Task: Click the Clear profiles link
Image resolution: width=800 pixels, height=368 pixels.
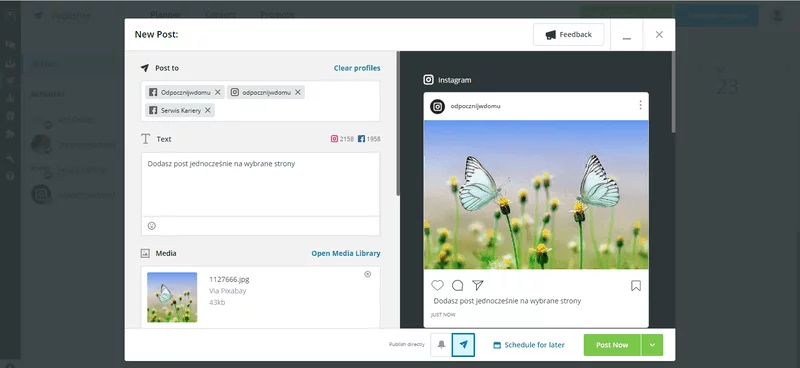Action: tap(357, 68)
